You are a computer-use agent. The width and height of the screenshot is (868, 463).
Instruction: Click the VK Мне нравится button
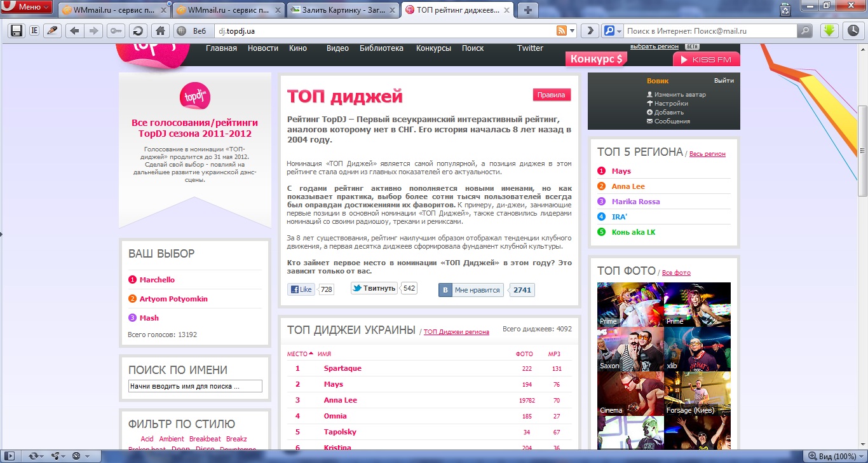pyautogui.click(x=471, y=290)
